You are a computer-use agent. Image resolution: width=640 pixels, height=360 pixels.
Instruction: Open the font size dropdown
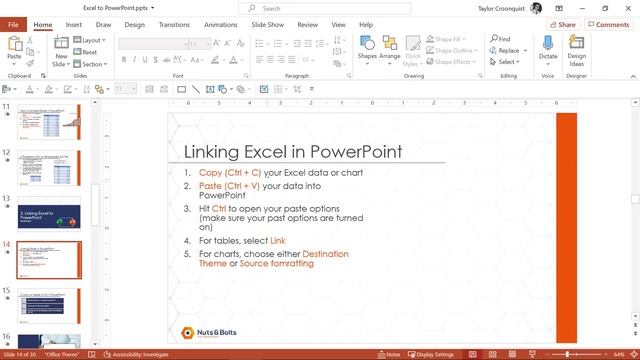[x=208, y=44]
